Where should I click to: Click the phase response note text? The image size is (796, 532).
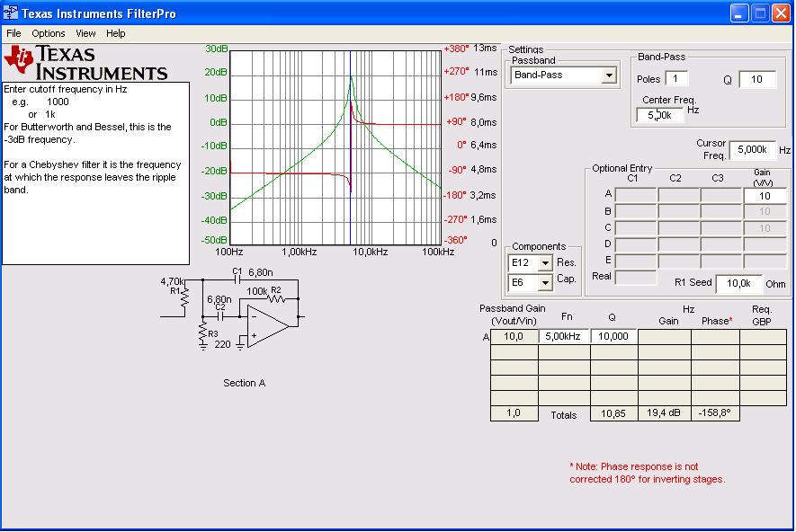(648, 473)
